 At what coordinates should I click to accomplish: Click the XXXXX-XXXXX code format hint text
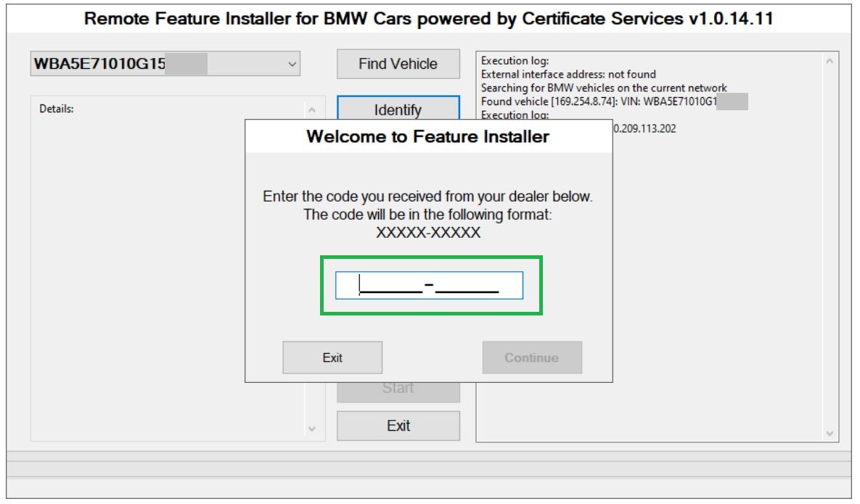coord(427,234)
